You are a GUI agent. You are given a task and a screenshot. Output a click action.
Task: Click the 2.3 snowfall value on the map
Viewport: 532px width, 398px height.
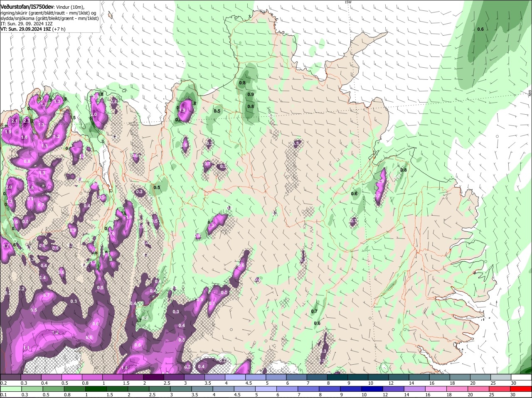coord(27,121)
